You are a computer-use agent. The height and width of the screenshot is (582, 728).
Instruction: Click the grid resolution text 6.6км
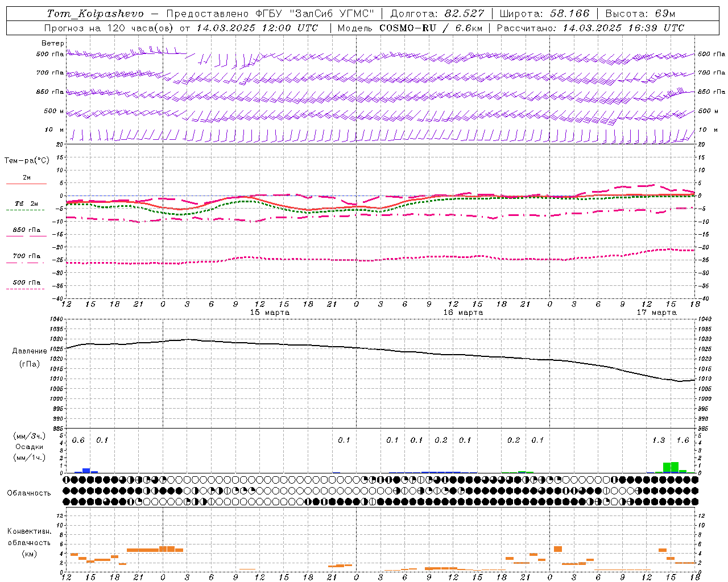(x=468, y=28)
